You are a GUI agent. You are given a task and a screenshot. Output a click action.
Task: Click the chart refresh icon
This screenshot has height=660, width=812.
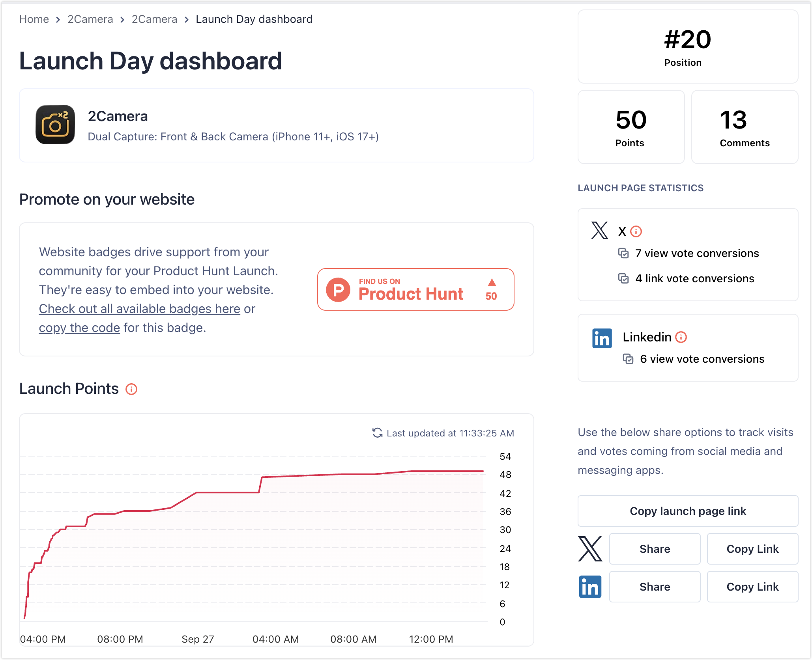[377, 433]
